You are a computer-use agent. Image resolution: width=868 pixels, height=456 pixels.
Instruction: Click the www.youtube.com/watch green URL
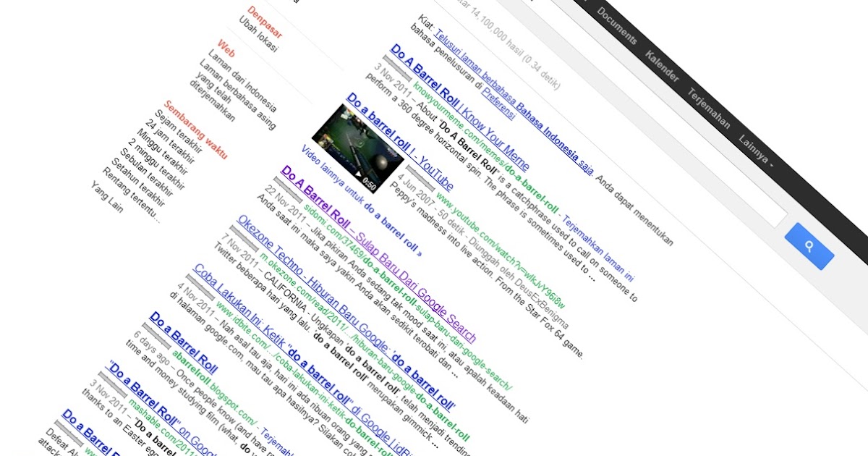pyautogui.click(x=501, y=249)
